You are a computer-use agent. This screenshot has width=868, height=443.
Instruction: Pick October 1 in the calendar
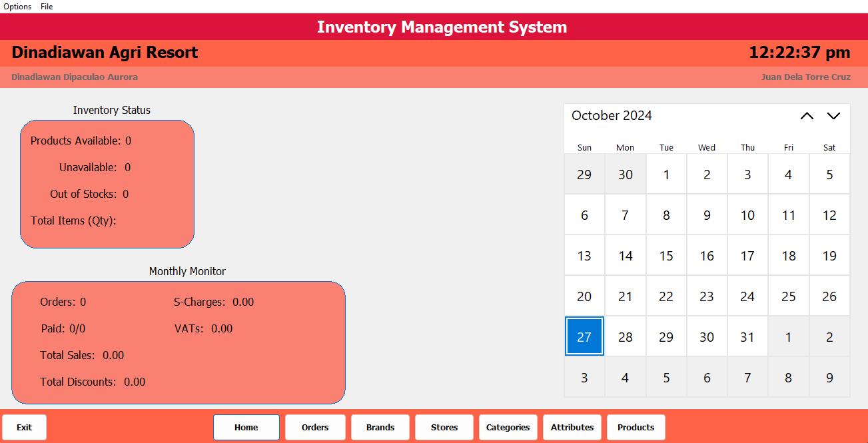click(666, 175)
